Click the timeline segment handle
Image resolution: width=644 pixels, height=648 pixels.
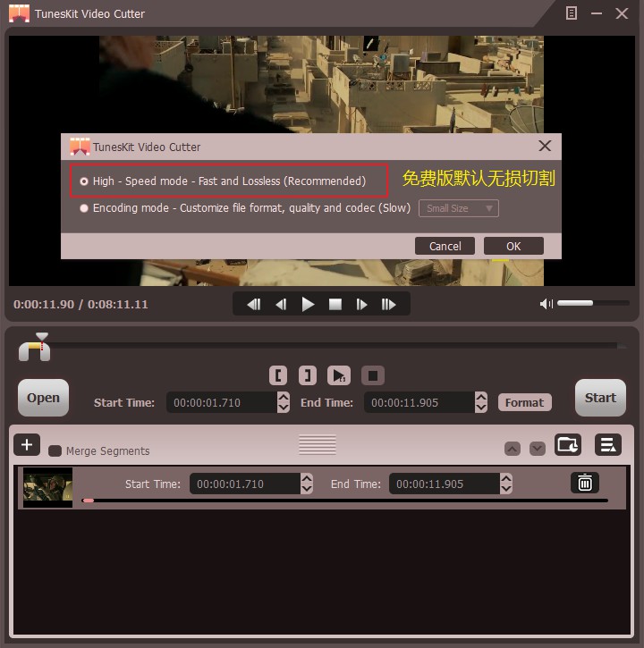34,351
